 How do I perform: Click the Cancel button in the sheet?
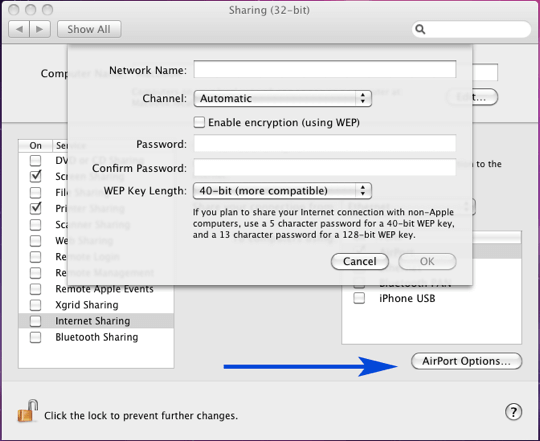point(360,262)
